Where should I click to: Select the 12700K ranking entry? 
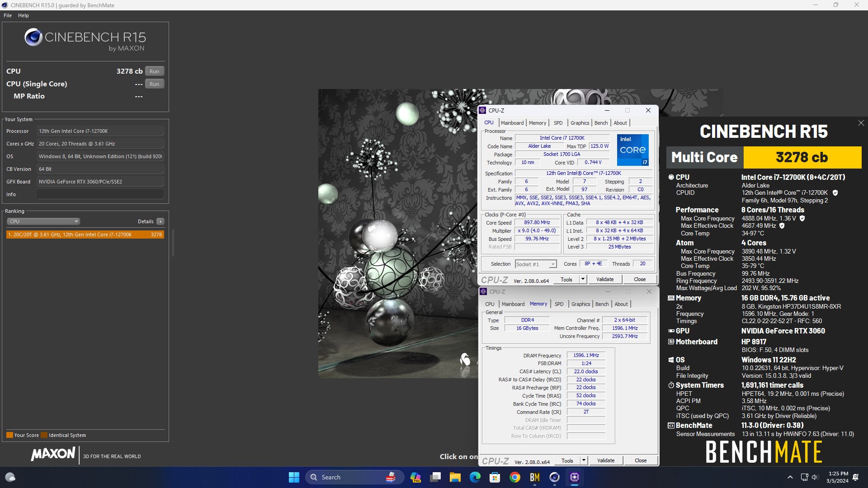click(85, 235)
